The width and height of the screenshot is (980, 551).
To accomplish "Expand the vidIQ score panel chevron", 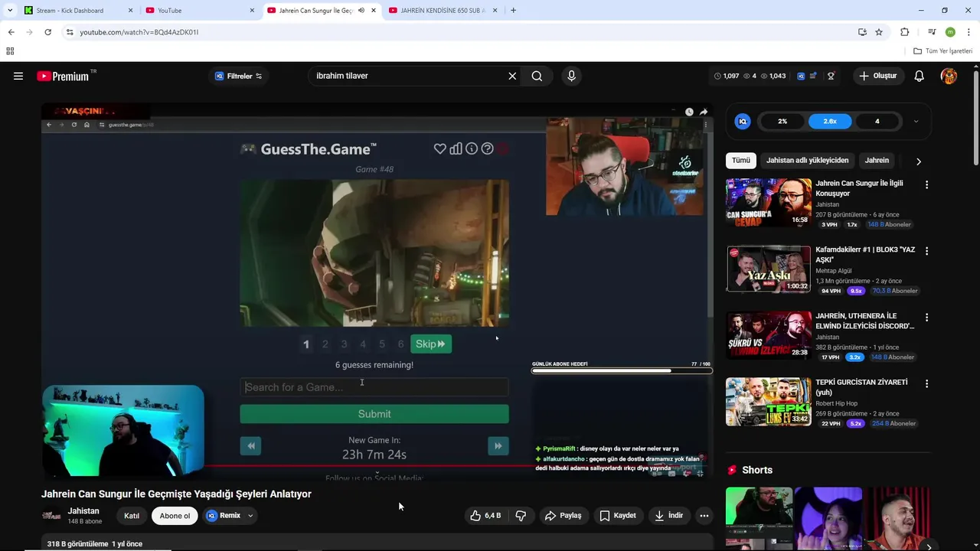I will click(916, 121).
